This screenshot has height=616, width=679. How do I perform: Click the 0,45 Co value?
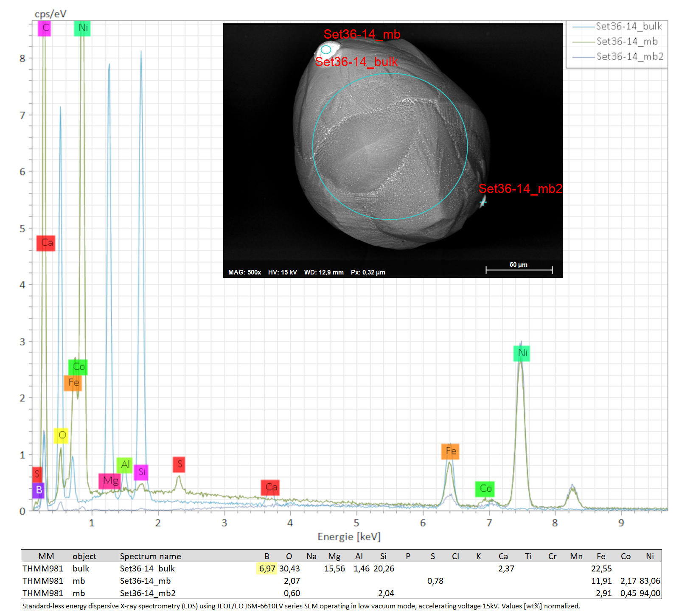pos(628,593)
